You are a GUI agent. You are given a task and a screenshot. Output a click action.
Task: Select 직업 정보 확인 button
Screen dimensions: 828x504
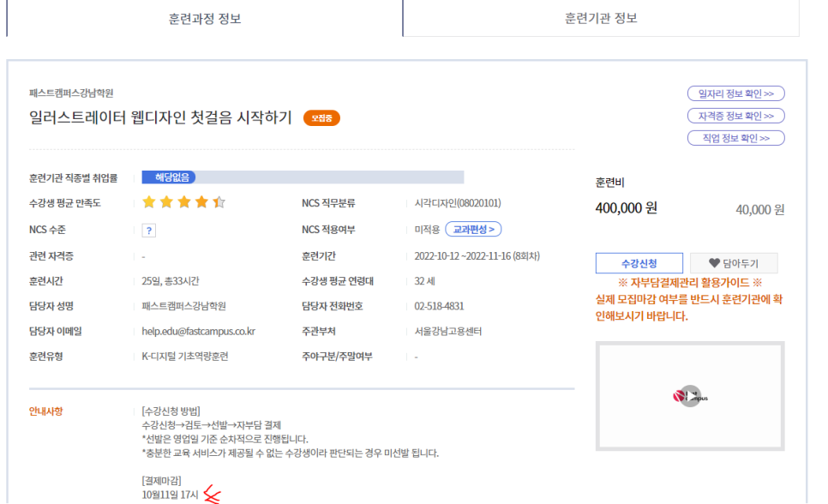click(x=735, y=138)
